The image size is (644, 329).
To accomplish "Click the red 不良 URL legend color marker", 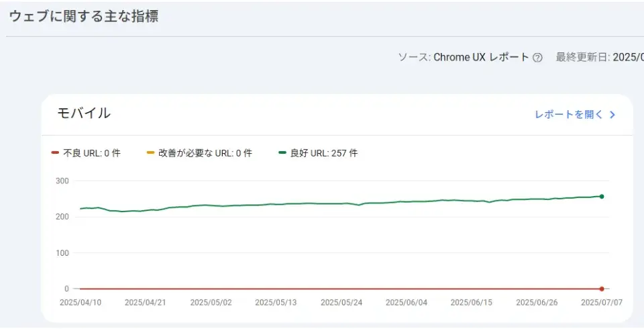I will (55, 152).
